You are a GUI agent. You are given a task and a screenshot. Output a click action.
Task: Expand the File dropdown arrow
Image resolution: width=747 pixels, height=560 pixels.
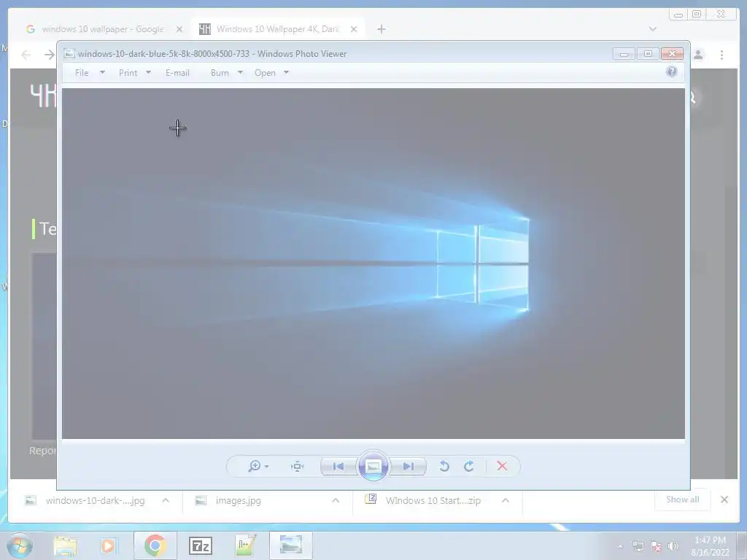[x=102, y=73]
